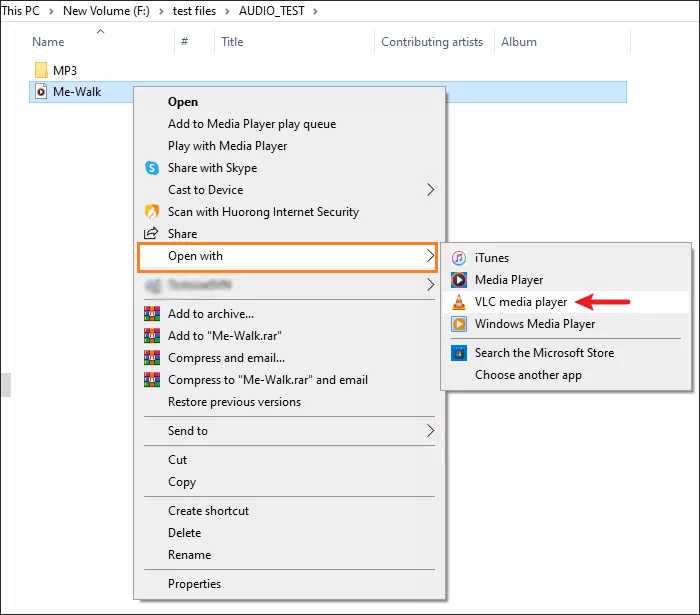700x615 pixels.
Task: Click the Media Player icon in submenu
Action: coord(459,280)
